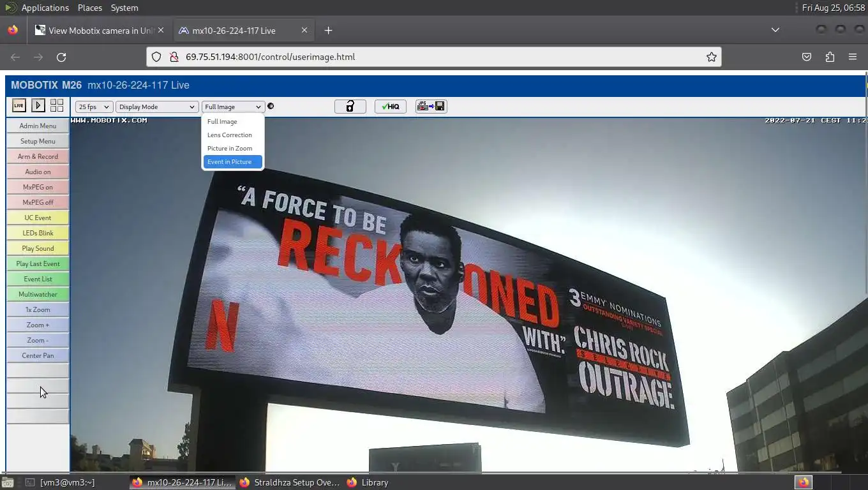The image size is (868, 490).
Task: Click the open padlock icon button
Action: coord(350,107)
